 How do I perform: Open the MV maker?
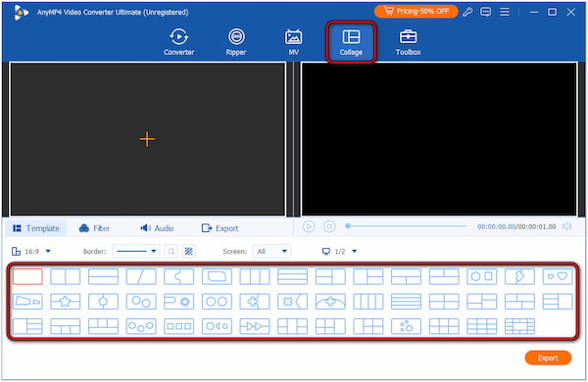coord(293,42)
